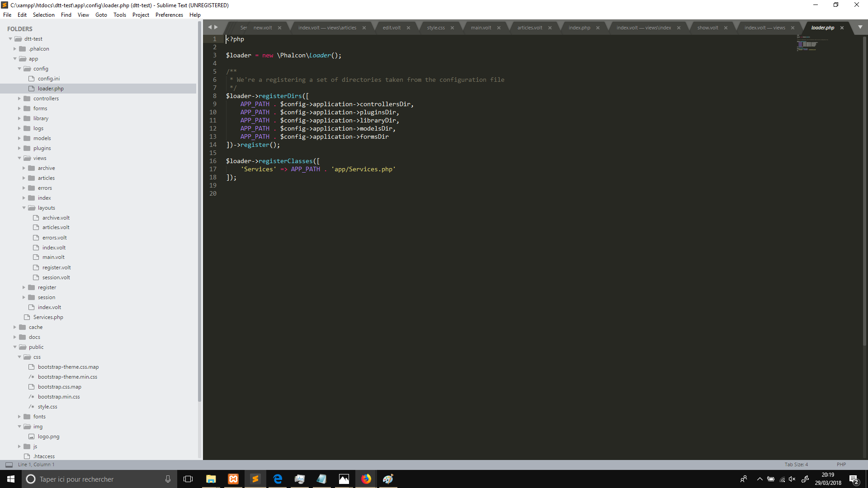This screenshot has width=868, height=488.
Task: Open config.ini in the sidebar
Action: (x=49, y=79)
